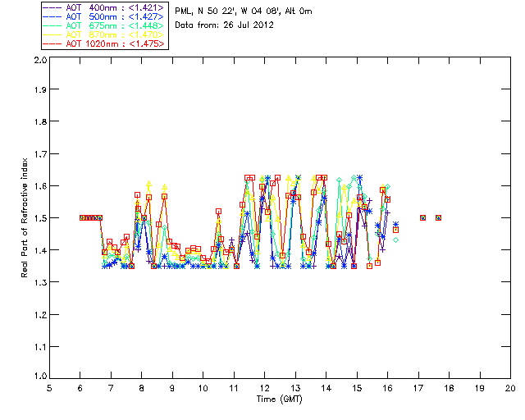The width and height of the screenshot is (525, 420).
Task: Click the PML station location header text
Action: point(244,11)
